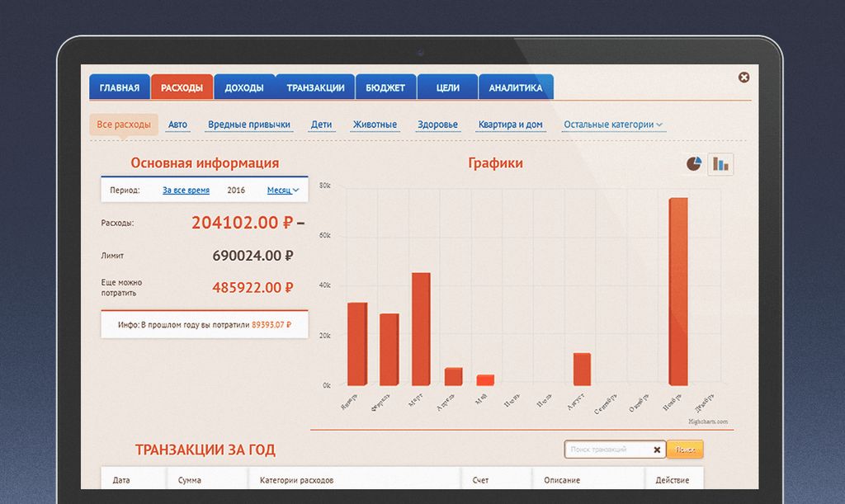Click the 40k label on chart axis
This screenshot has width=845, height=504.
coord(325,285)
